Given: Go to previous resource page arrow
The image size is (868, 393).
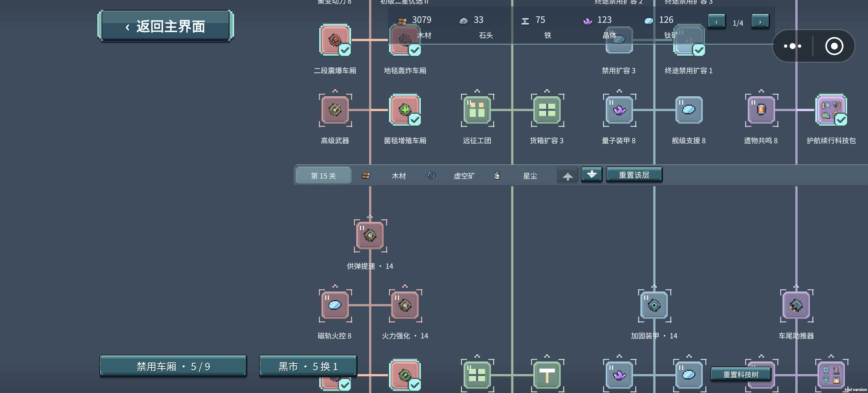Looking at the screenshot, I should [716, 22].
